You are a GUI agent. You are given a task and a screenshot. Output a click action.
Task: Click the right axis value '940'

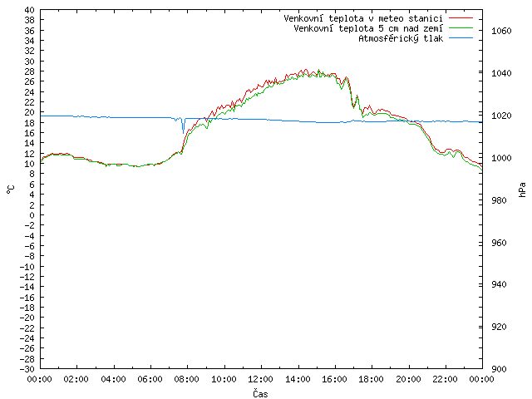pyautogui.click(x=499, y=284)
